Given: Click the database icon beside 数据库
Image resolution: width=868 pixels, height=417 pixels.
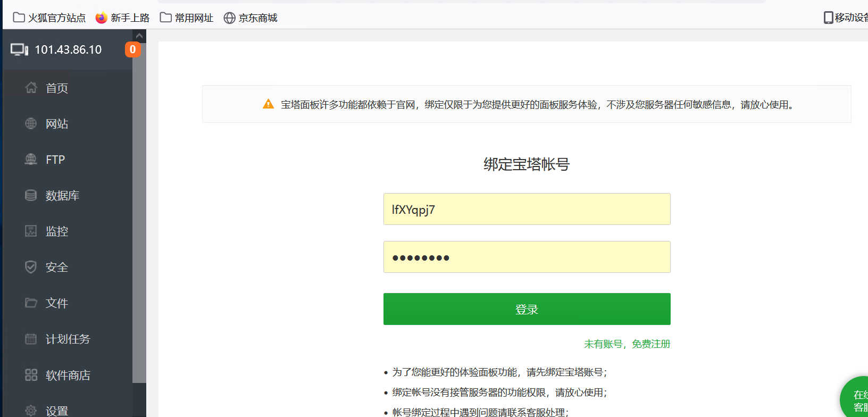Looking at the screenshot, I should pos(31,195).
